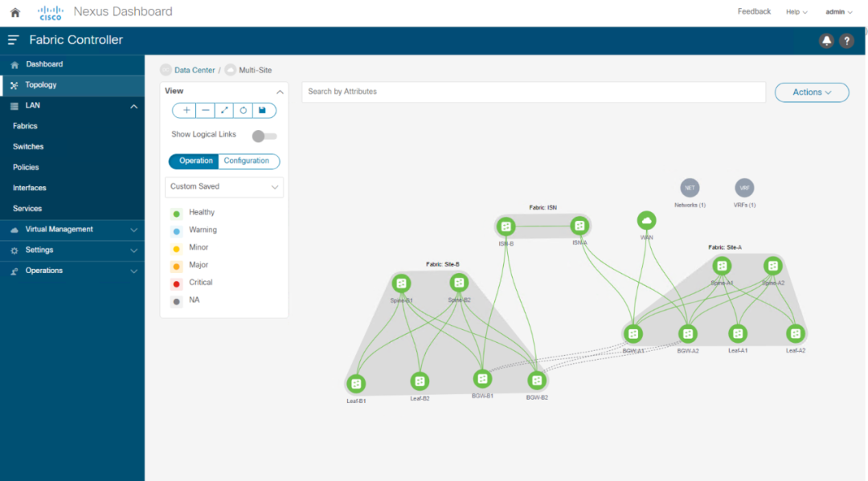868x481 pixels.
Task: Select the Leaf-A2 switch node
Action: tap(796, 333)
